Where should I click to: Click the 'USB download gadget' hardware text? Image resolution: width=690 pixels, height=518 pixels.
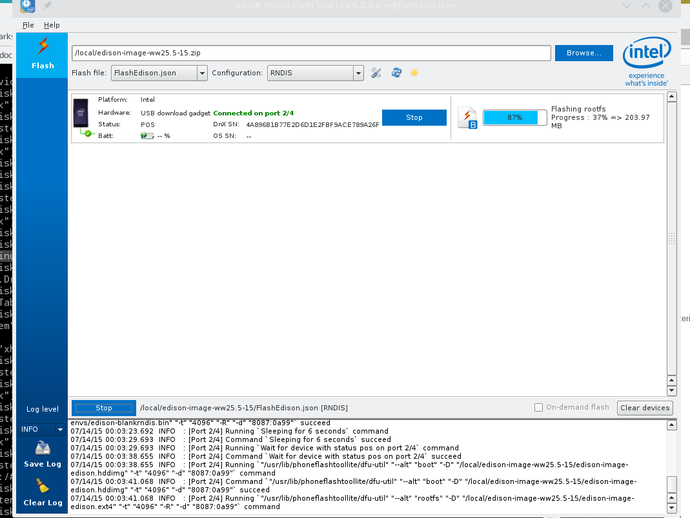tap(175, 113)
